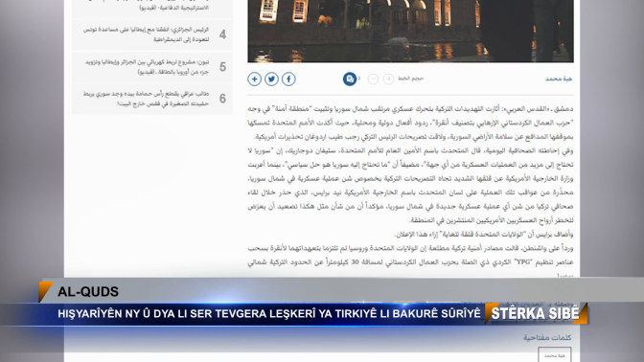The height and width of the screenshot is (362, 644).
Task: Open most-read item number 5
Action: point(152,67)
